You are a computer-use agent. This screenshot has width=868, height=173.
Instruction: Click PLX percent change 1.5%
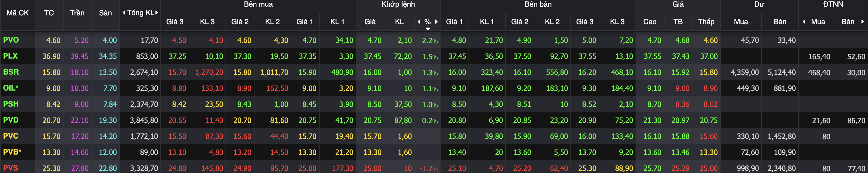pyautogui.click(x=430, y=57)
